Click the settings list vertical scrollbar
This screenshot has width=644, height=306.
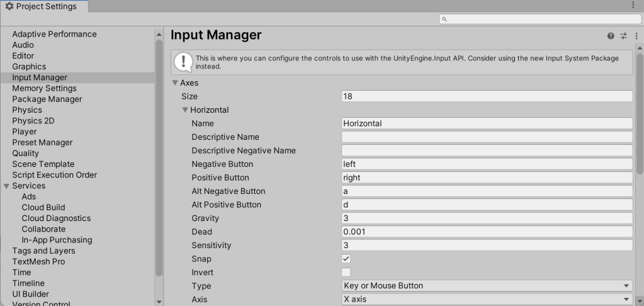coord(159,157)
